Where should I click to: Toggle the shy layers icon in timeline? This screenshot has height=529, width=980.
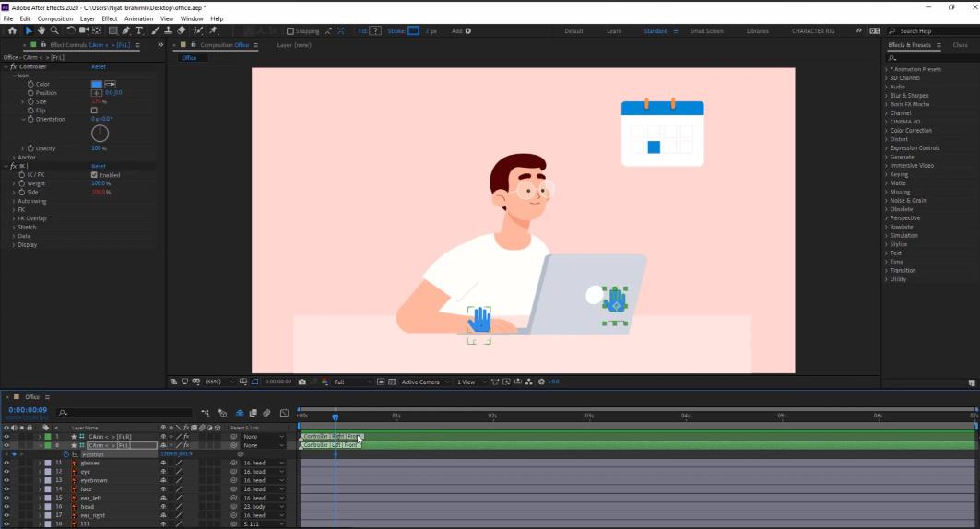[x=240, y=413]
